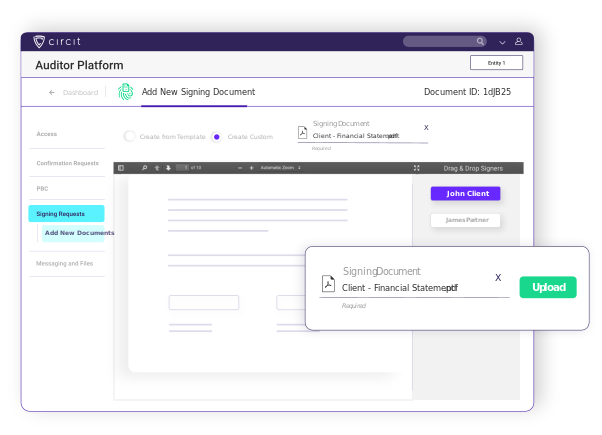Open fullscreen mode in PDF toolbar
Screen dimensions: 602x435
click(417, 168)
